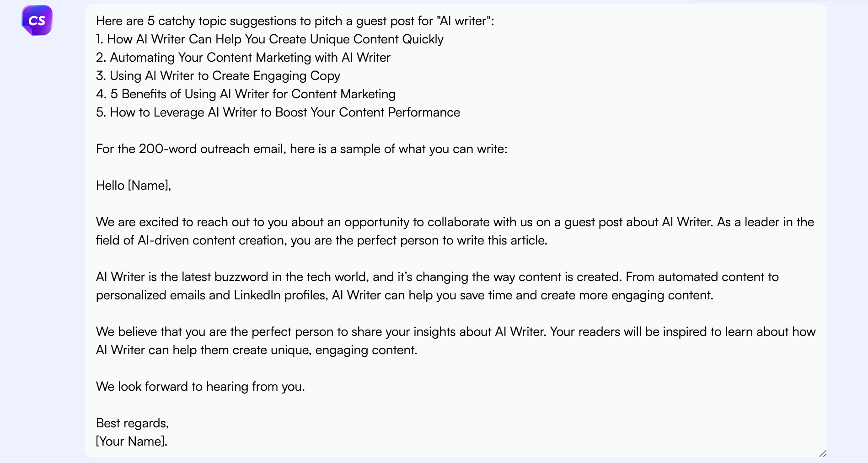Click the 'We look forward to hearing from you' line
Image resolution: width=868 pixels, height=463 pixels.
tap(200, 386)
